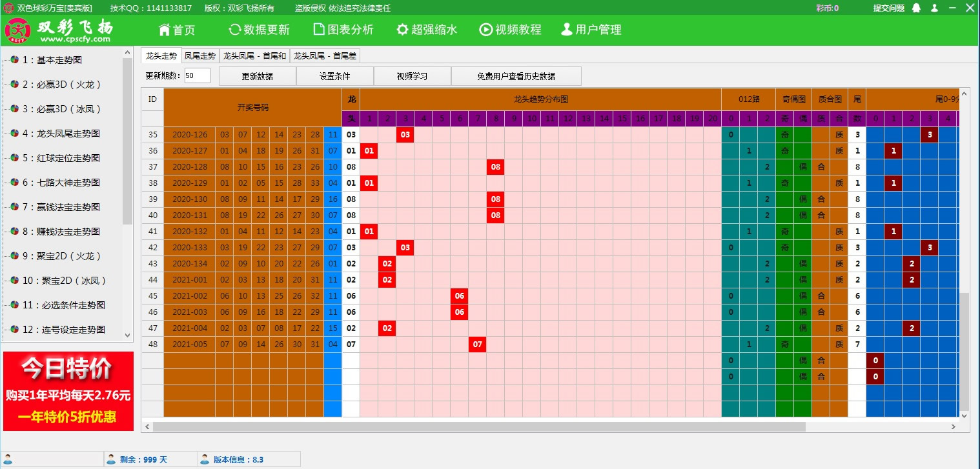Click the 更新数据 button
This screenshot has width=980, height=469.
(258, 75)
